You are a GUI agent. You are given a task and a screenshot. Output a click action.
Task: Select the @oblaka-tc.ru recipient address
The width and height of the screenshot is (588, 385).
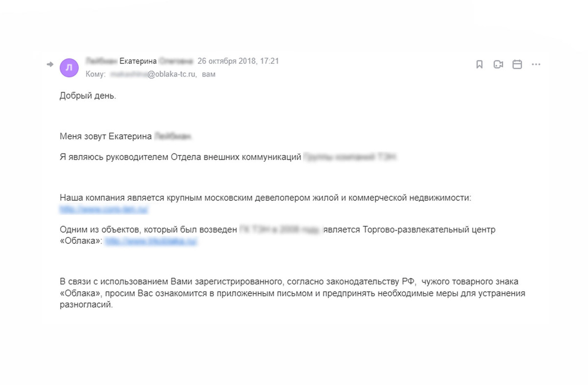[168, 75]
